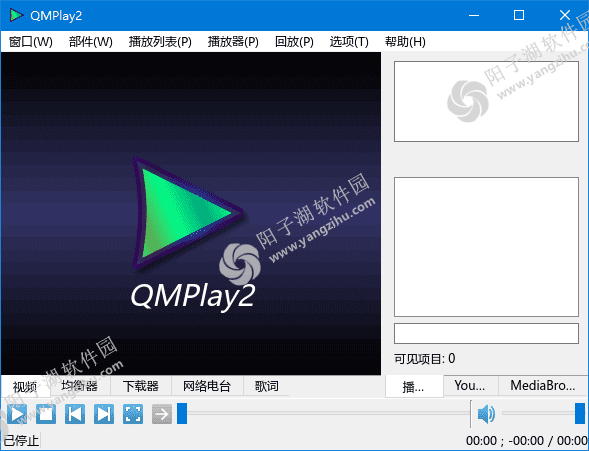This screenshot has width=589, height=451.
Task: Open the 回放(P) menu
Action: 294,41
